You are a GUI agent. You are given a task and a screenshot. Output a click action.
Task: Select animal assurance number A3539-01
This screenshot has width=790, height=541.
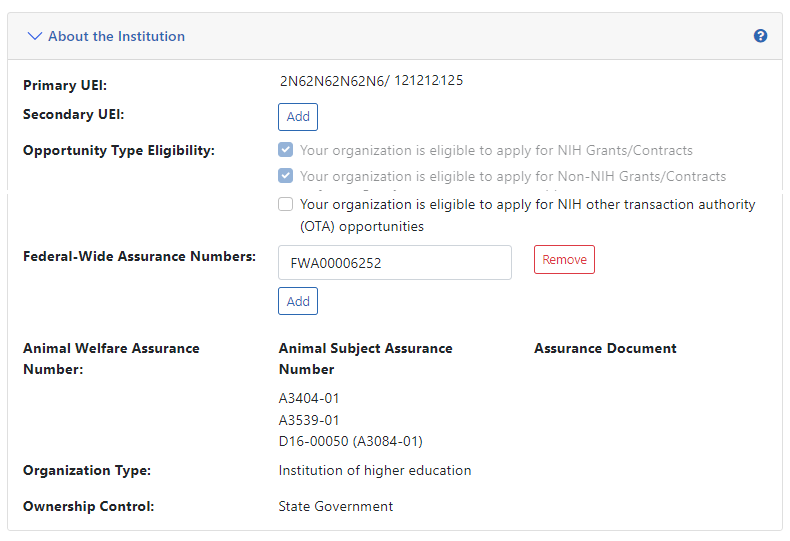point(309,420)
